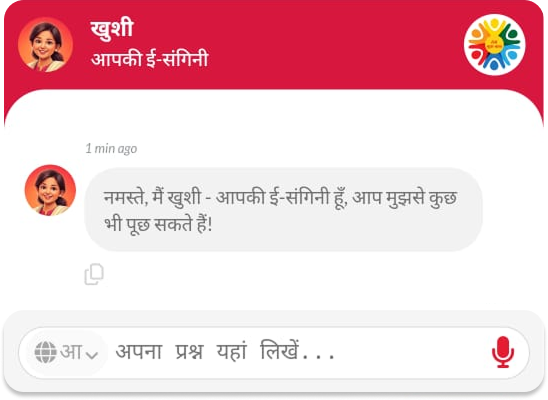Select the आ language label
Screen dimensions: 548x400
point(71,351)
